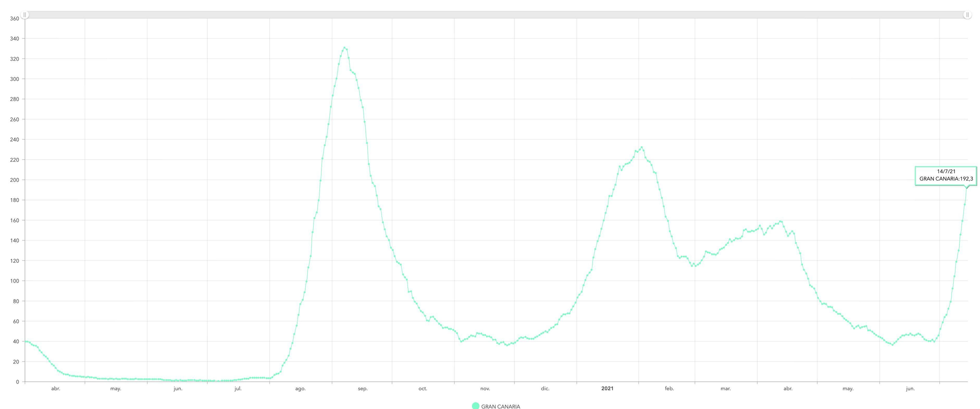
Task: Click the last data point under the tooltip
Action: click(x=967, y=188)
